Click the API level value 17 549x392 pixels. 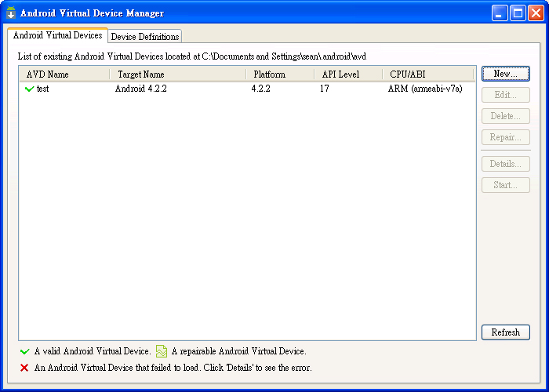pyautogui.click(x=324, y=89)
